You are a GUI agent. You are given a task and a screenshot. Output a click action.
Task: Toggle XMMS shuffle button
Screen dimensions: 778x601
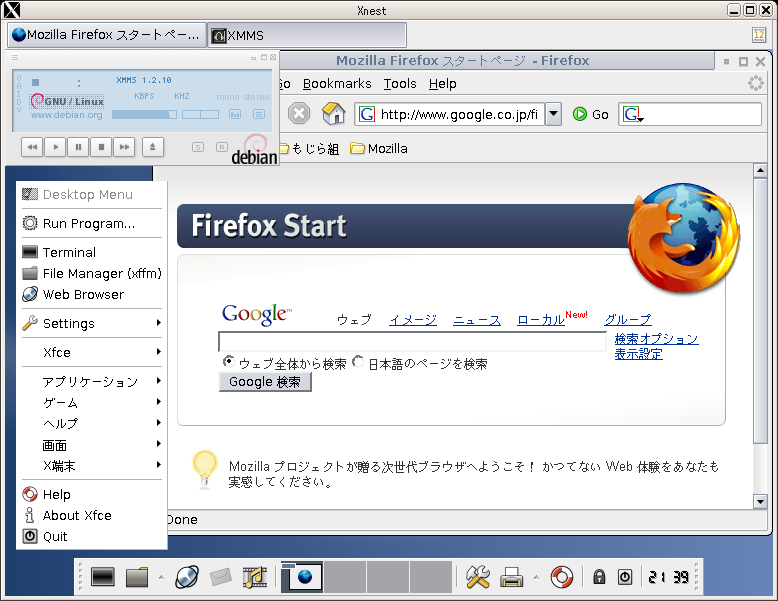[198, 147]
